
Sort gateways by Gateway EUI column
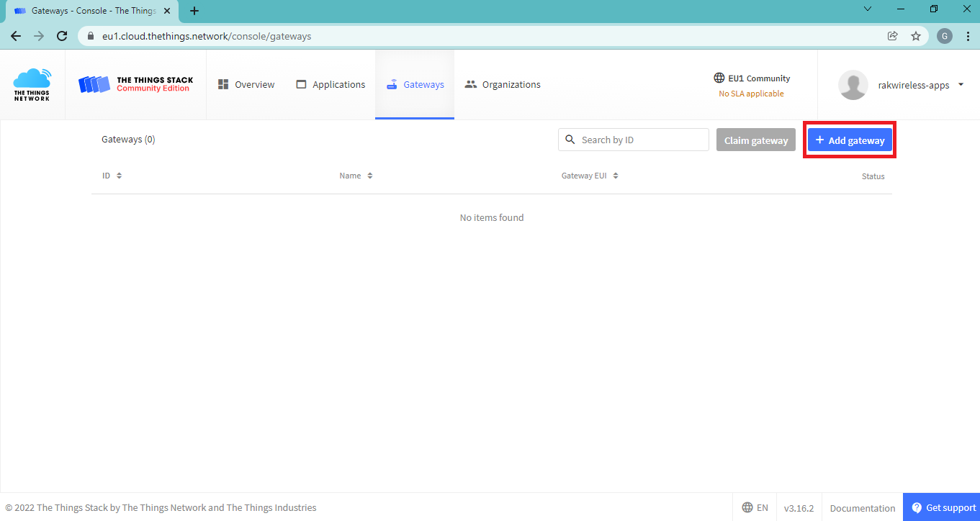(590, 176)
